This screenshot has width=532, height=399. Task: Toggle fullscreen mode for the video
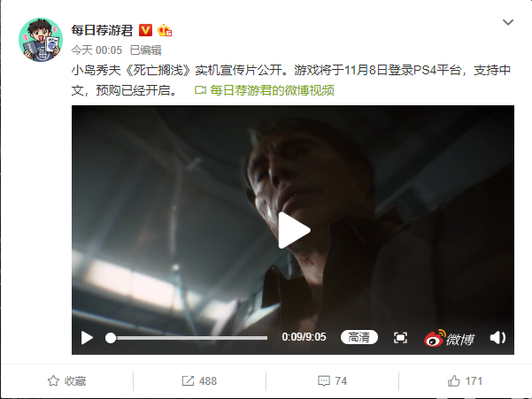(x=400, y=338)
